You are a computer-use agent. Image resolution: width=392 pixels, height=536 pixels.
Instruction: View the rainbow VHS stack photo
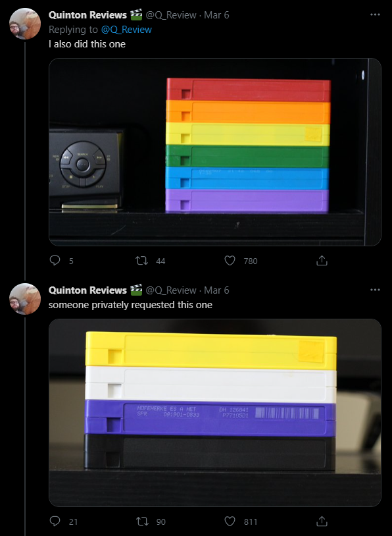click(215, 151)
